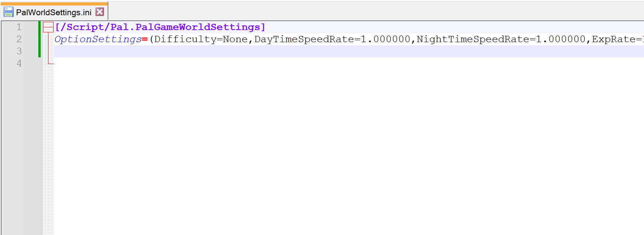Select line 2 via its line number

pyautogui.click(x=19, y=39)
